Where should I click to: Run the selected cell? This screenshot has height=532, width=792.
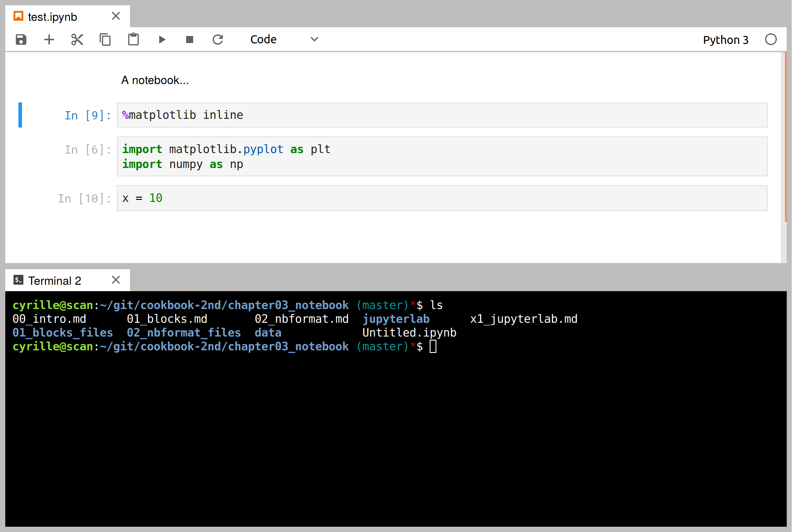pos(162,39)
